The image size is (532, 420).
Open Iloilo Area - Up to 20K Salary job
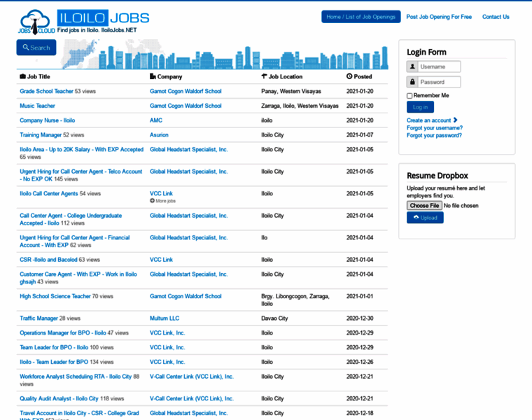tap(81, 149)
